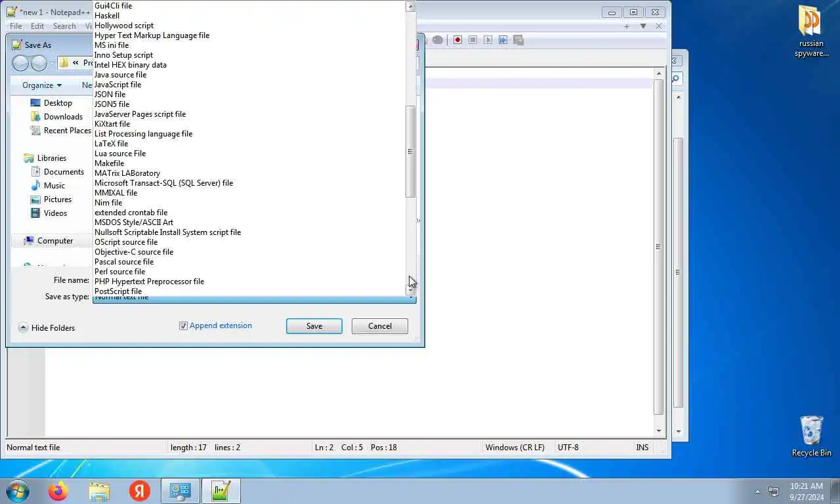This screenshot has width=840, height=504.
Task: Select PHP Hypertext Preprocessor file option
Action: (x=149, y=282)
